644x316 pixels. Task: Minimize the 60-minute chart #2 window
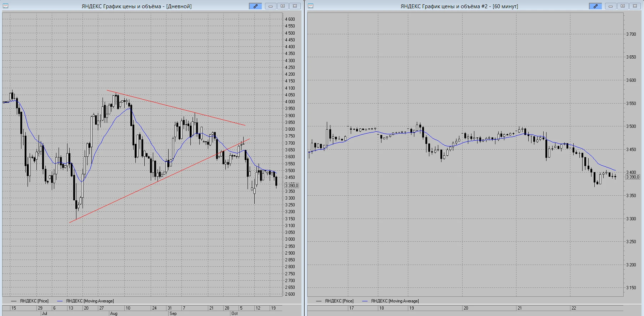(610, 6)
